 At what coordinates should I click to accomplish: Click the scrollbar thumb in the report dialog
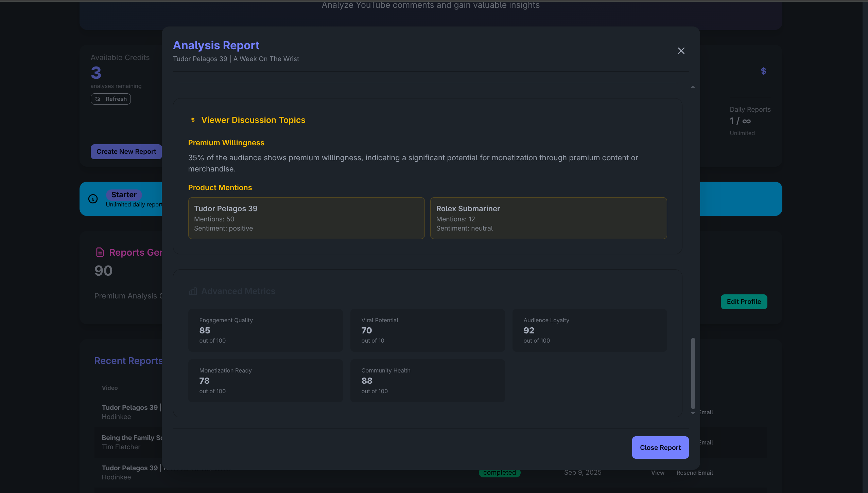693,373
